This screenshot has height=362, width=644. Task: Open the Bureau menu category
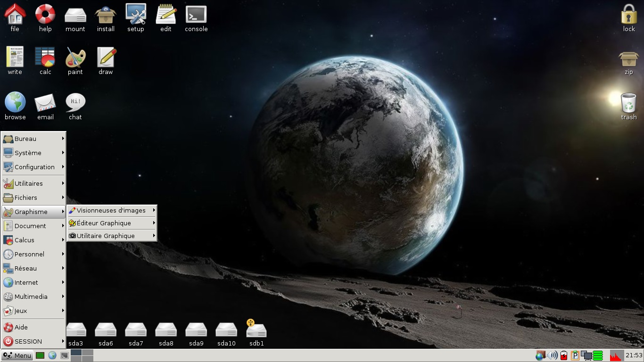(33, 139)
